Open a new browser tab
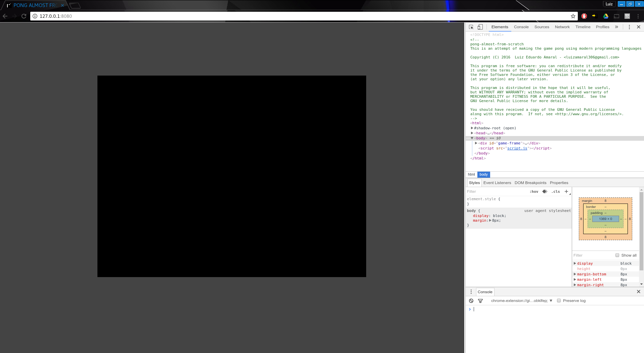The height and width of the screenshot is (353, 644). click(75, 5)
